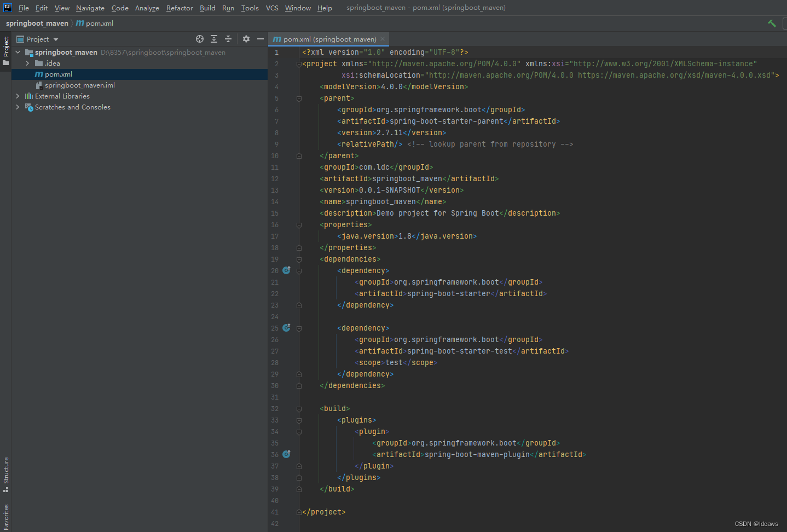Fold the <plugin> block at line 34

tap(299, 432)
